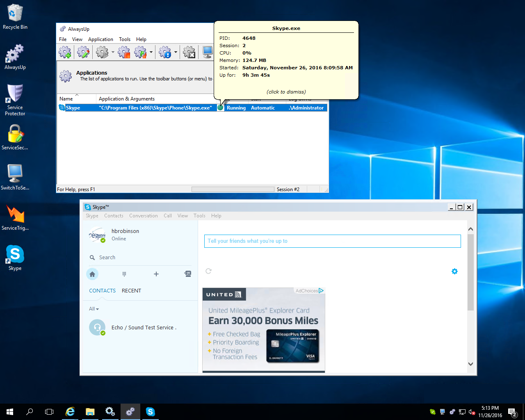Click the add contact plus icon

[x=156, y=274]
